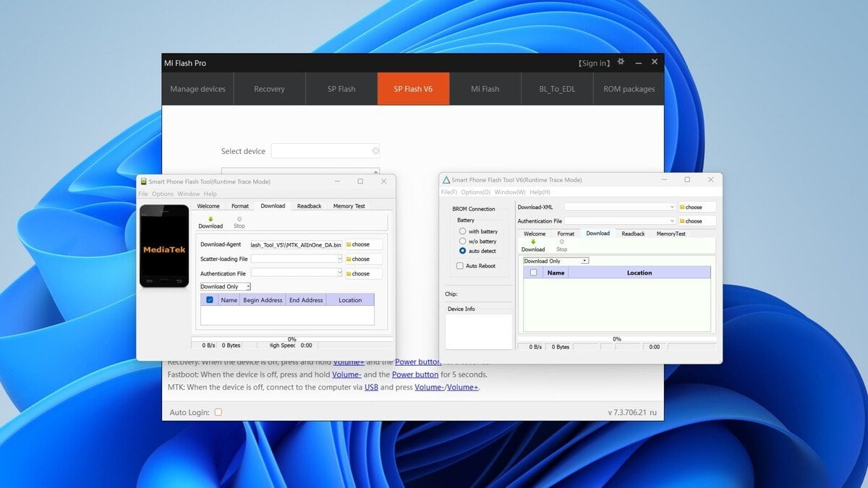The width and height of the screenshot is (868, 488).
Task: Click the USB link in MTK instructions
Action: click(371, 388)
